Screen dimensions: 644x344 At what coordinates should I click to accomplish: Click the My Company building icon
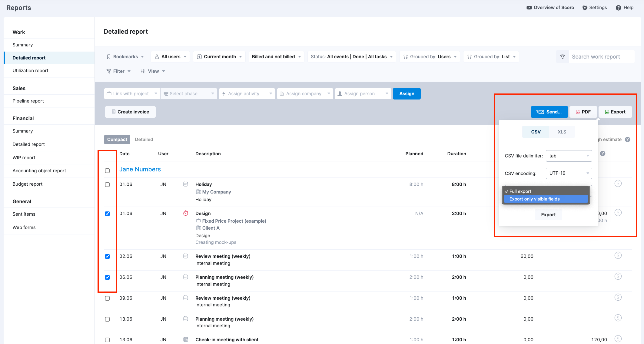198,192
